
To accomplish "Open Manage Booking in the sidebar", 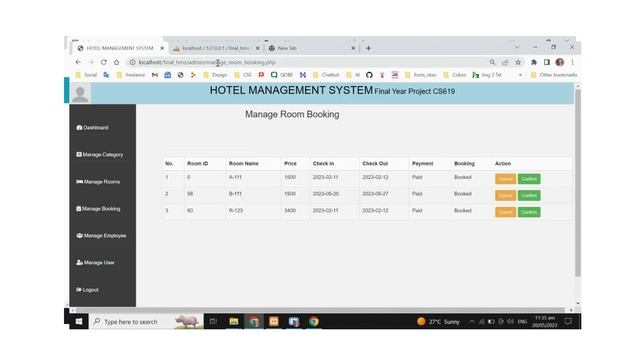I will (98, 209).
